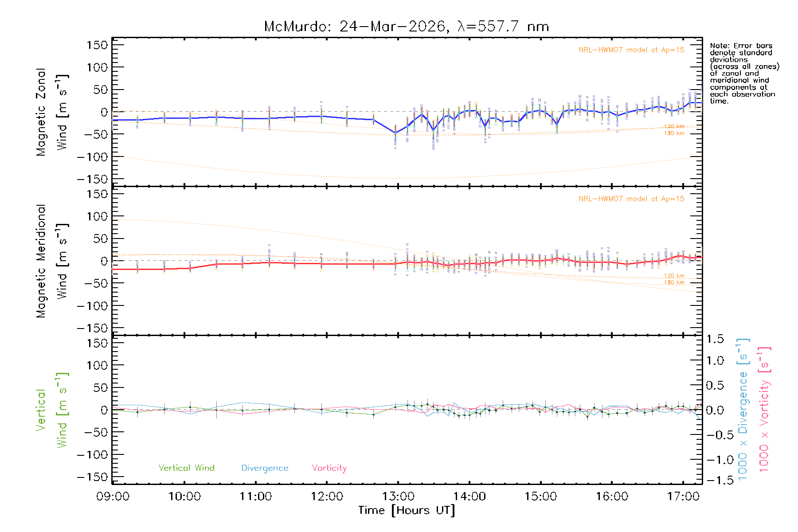Select the 17:00 time axis label
The width and height of the screenshot is (798, 532).
pos(683,497)
